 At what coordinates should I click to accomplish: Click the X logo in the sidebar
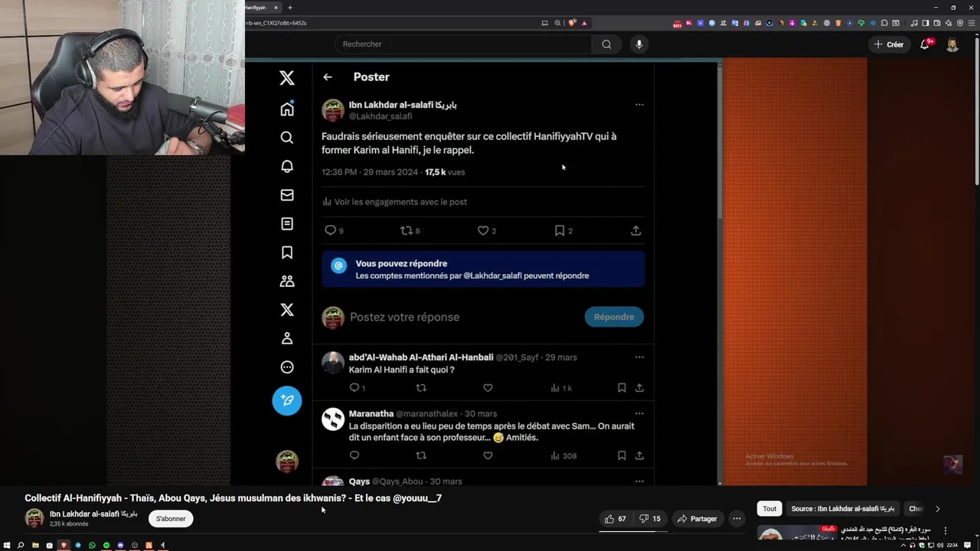coord(287,77)
